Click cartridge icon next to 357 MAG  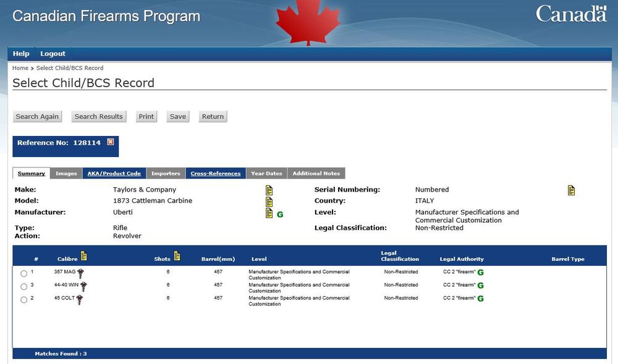pos(80,273)
